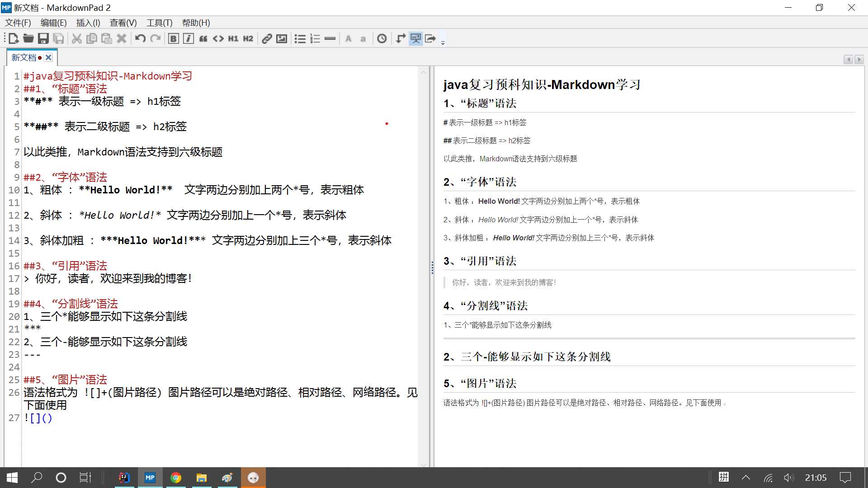This screenshot has width=868, height=488.
Task: Toggle layout orientation with the arrow icon
Action: pos(401,39)
